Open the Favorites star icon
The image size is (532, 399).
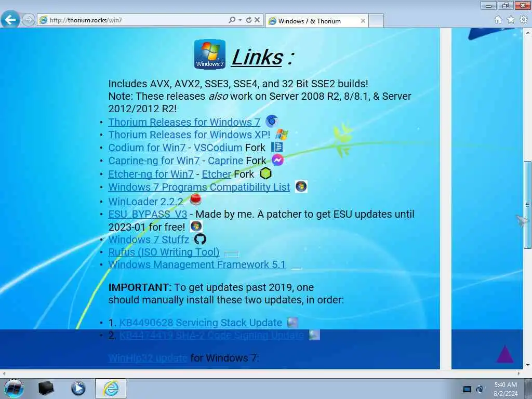511,20
